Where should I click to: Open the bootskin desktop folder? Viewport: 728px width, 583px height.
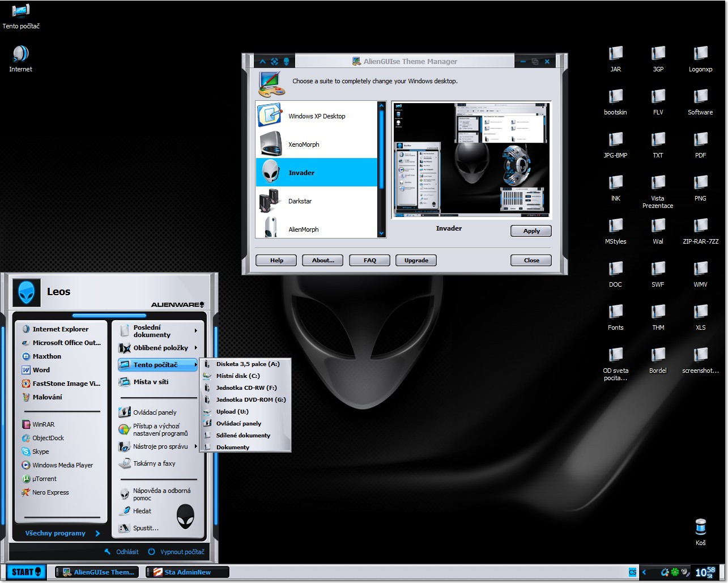click(616, 102)
